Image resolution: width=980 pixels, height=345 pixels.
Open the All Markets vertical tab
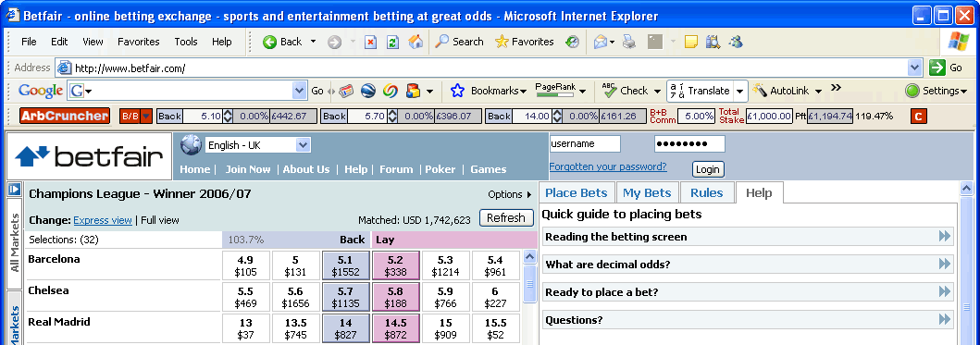click(16, 243)
